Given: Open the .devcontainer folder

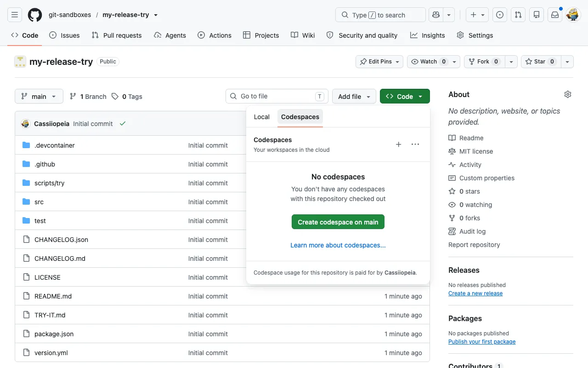Looking at the screenshot, I should pos(55,145).
